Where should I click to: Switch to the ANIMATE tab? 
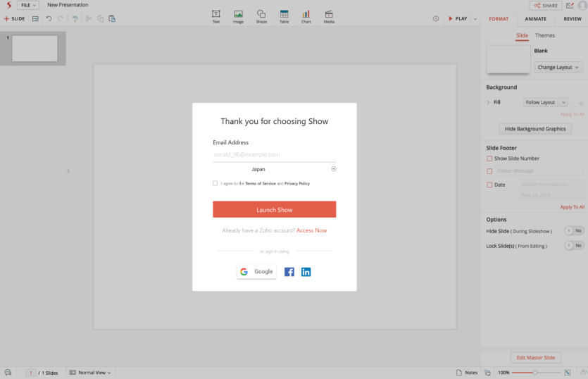pos(535,19)
